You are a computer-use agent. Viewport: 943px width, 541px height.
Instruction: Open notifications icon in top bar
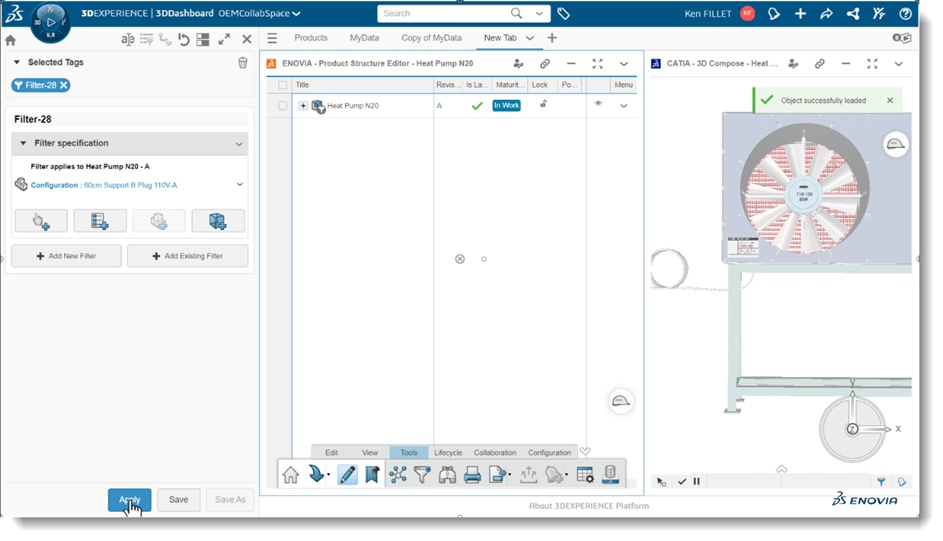coord(773,13)
